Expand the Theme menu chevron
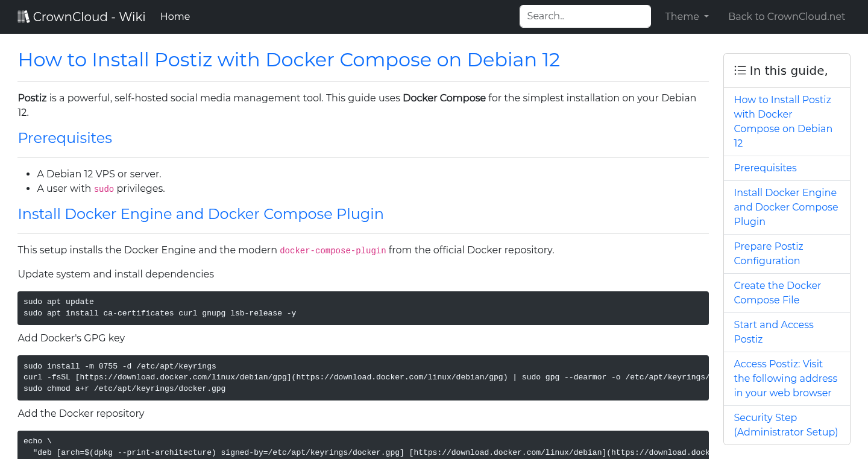Viewport: 868px width, 459px height. [706, 17]
